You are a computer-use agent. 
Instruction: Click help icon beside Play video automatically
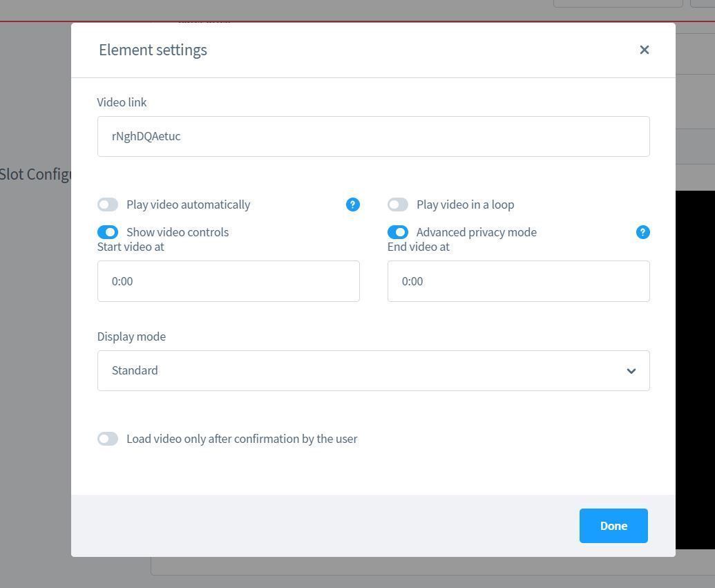point(352,205)
